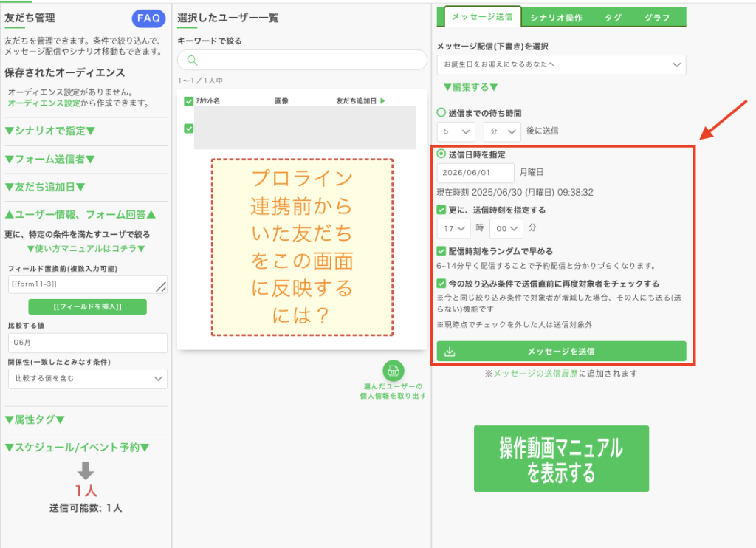
Task: Expand the シナリオで指定 section
Action: (50, 131)
